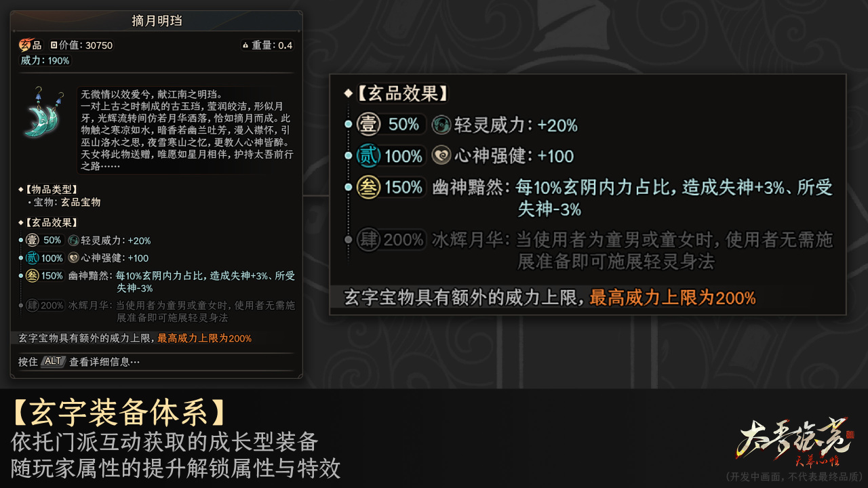Click the 威力: 190% stat label
The image size is (868, 488).
45,61
